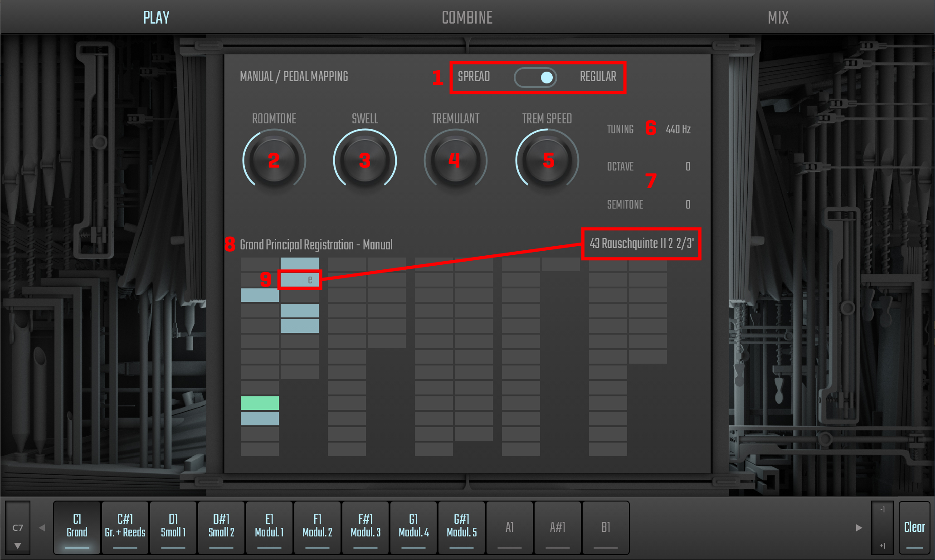This screenshot has width=935, height=560.
Task: Select the F1 Modul. 2 preset key
Action: coord(317,527)
